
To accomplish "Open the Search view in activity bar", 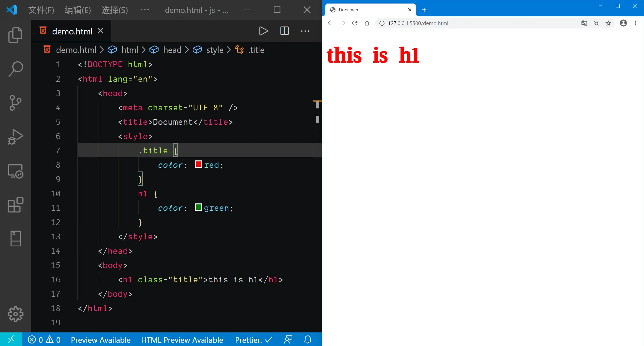I will pos(15,69).
